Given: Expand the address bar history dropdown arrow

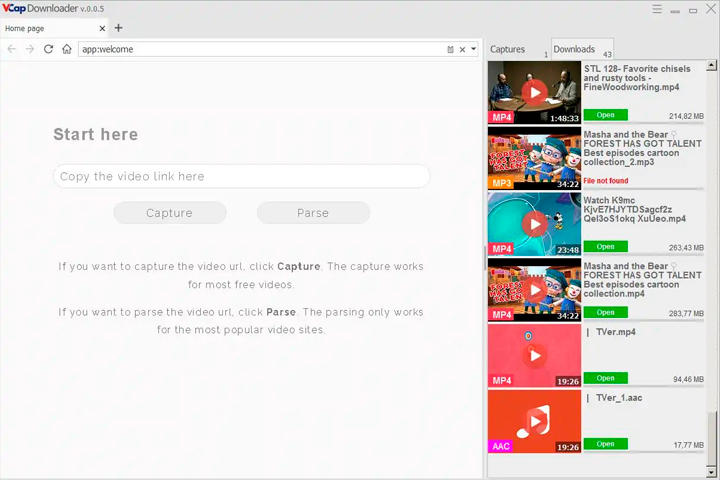Looking at the screenshot, I should 473,49.
